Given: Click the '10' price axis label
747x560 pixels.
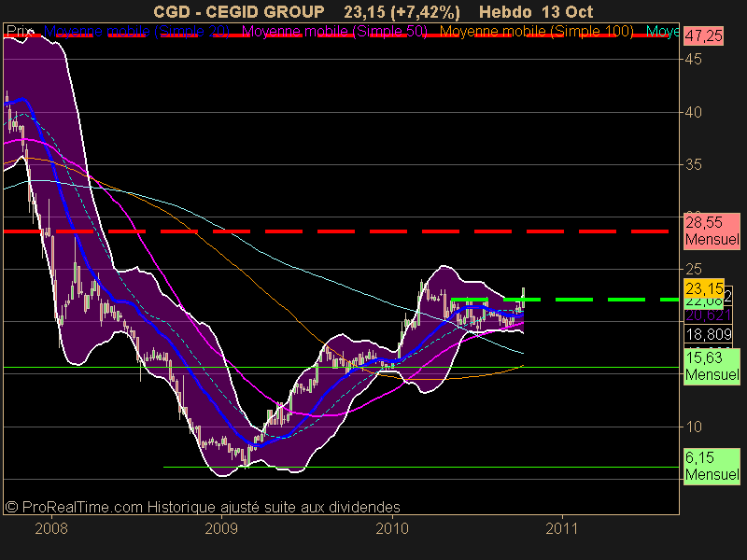Looking at the screenshot, I should tap(693, 427).
